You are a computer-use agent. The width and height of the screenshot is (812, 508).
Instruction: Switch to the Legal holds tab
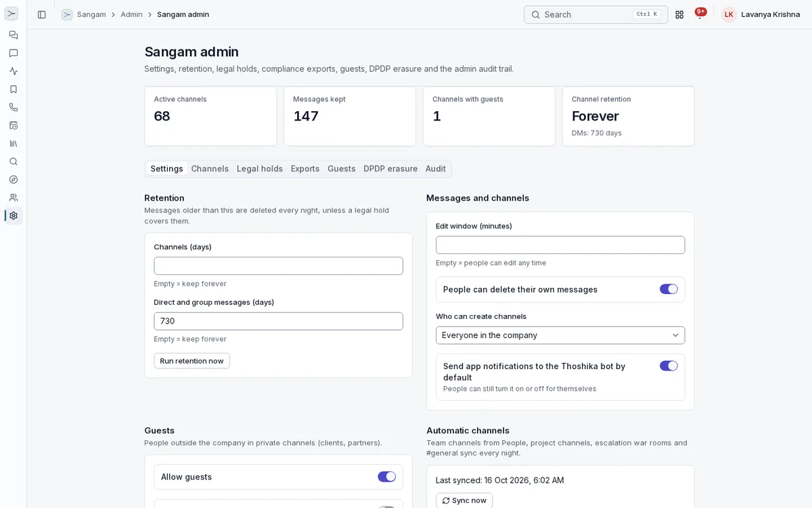click(x=260, y=169)
